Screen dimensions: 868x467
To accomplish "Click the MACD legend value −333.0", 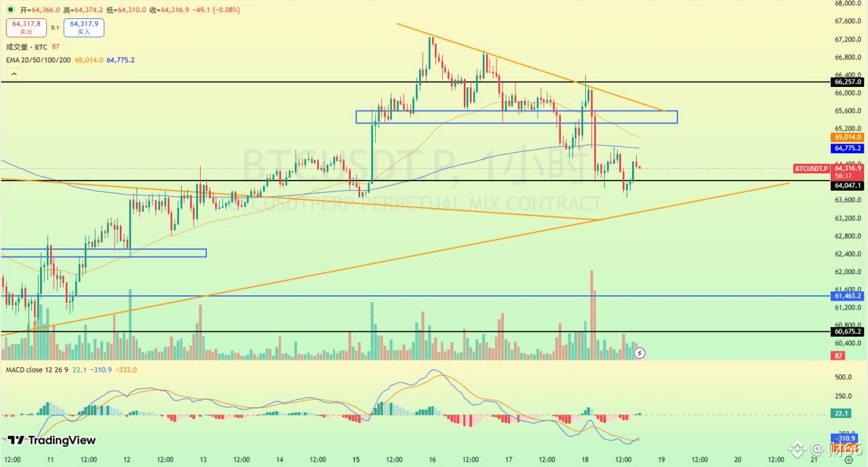I will tap(125, 369).
